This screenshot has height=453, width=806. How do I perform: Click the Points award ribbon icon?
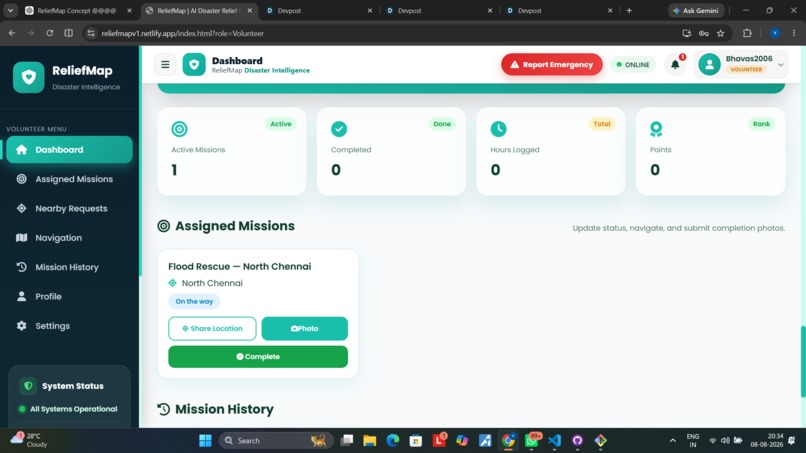[656, 129]
